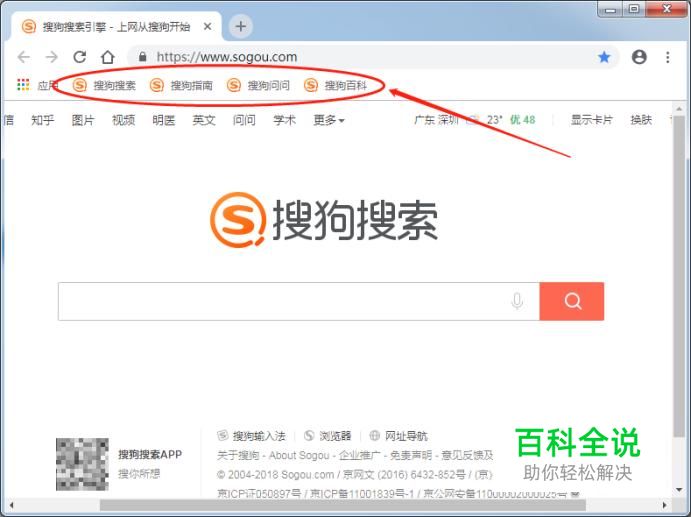Toggle the bookmark star for this page
The height and width of the screenshot is (517, 691).
[x=604, y=57]
